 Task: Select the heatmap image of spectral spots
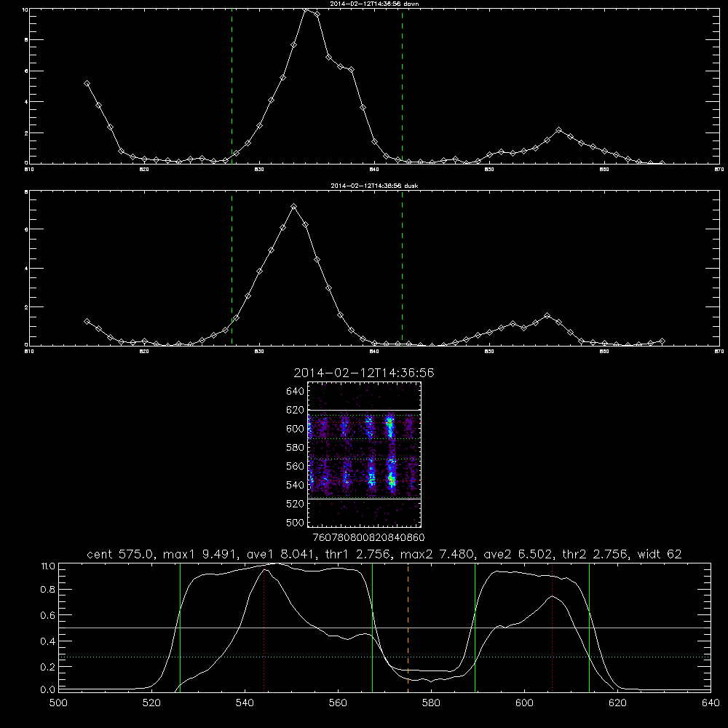tap(365, 454)
